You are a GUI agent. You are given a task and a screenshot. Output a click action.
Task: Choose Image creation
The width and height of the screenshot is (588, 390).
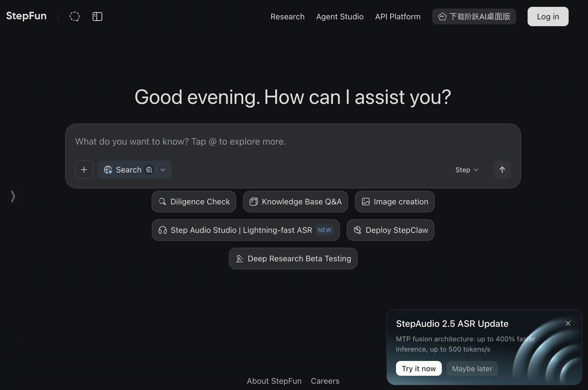pyautogui.click(x=395, y=202)
